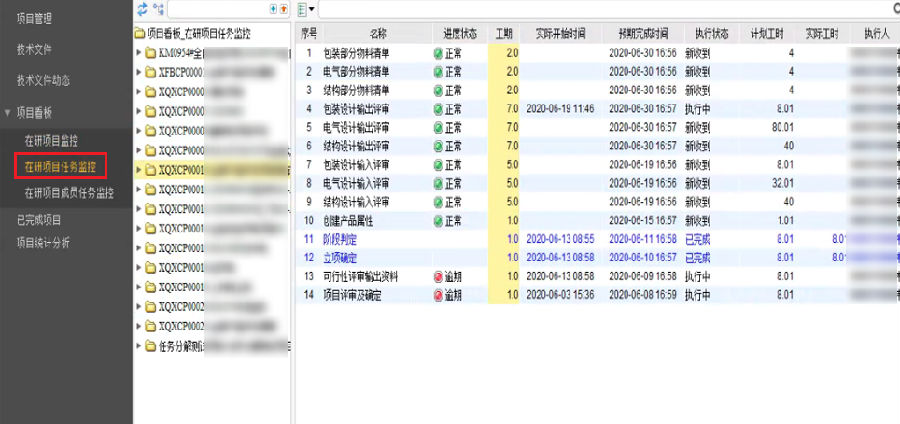Click green status icon for 创建产品属性
This screenshot has width=900, height=424.
tap(438, 221)
